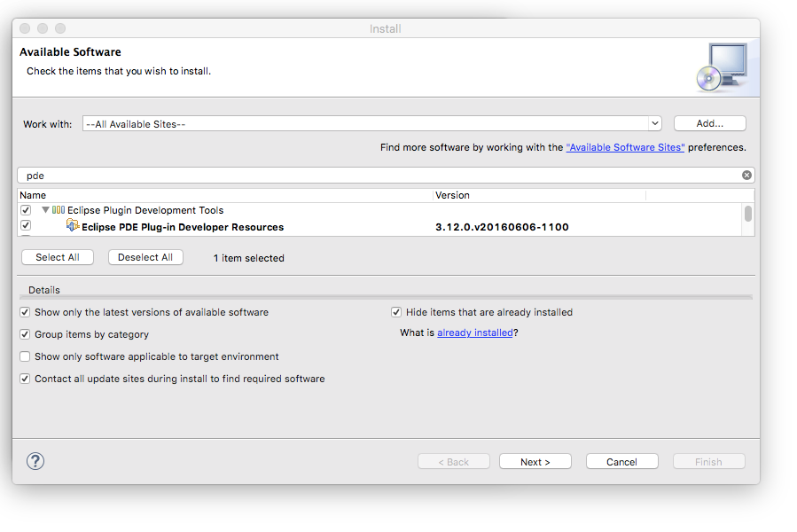Click the Version column header
This screenshot has height=532, width=797.
coord(539,195)
